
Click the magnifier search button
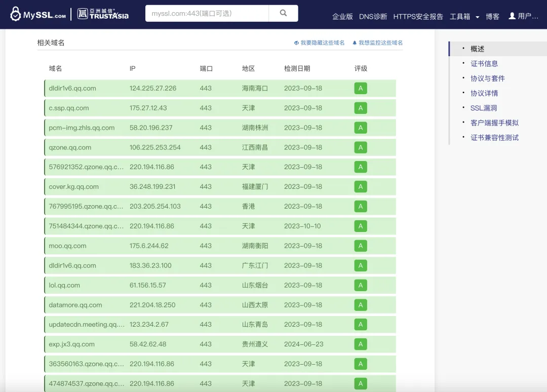pos(283,13)
